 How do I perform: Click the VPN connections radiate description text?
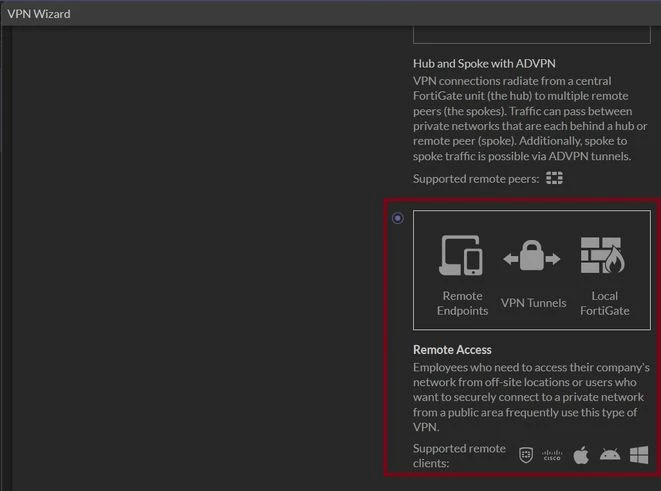click(x=530, y=118)
